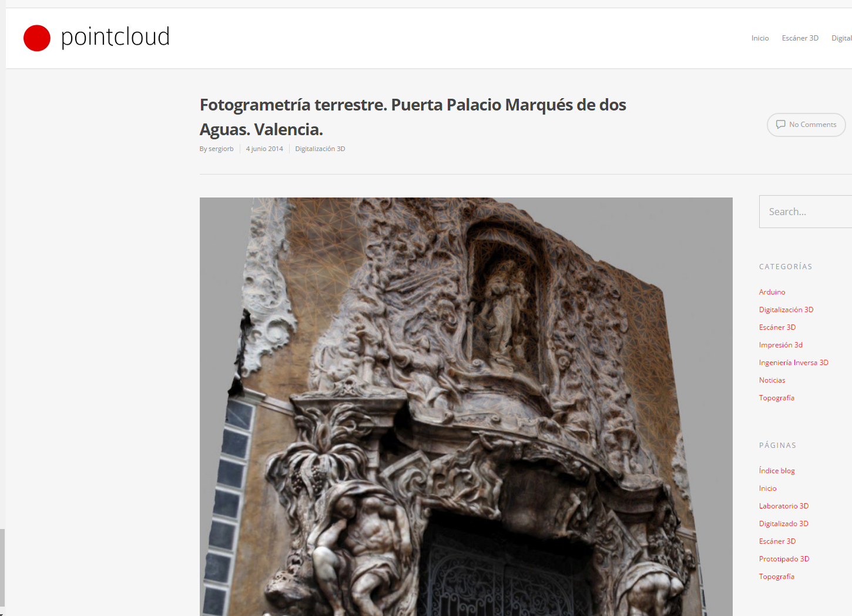Click the red pointcloud logo circle
Image resolution: width=852 pixels, height=616 pixels.
click(37, 38)
